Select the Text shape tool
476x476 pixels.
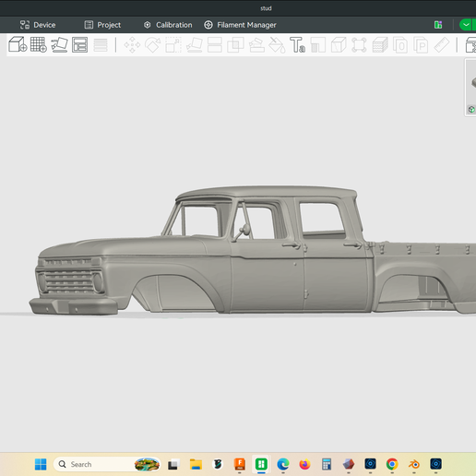point(298,45)
